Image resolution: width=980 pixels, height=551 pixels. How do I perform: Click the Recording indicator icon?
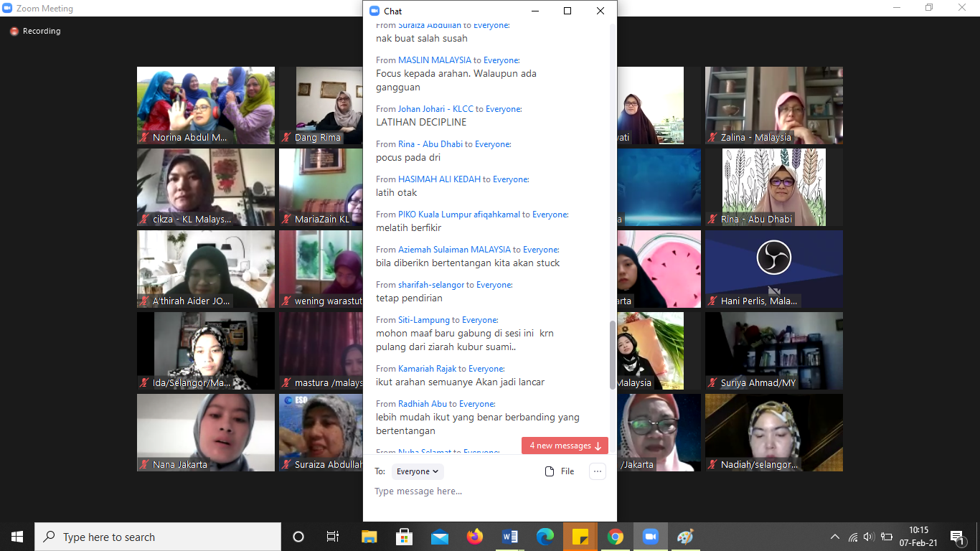[x=14, y=32]
